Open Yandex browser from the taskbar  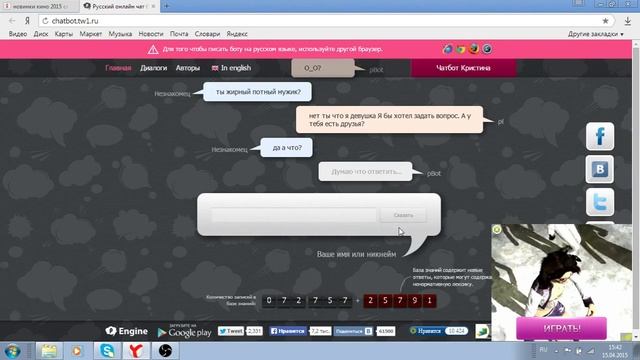(136, 351)
